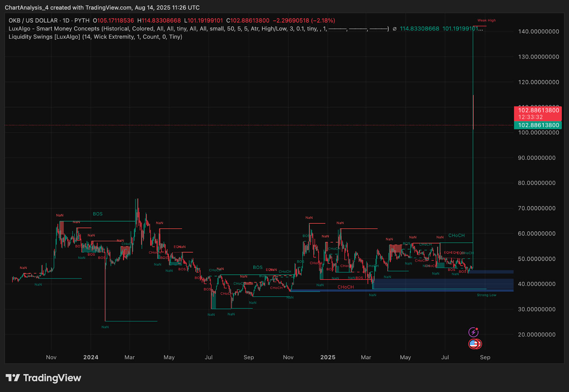This screenshot has height=392, width=569.
Task: Open LuxAlgo Smart Money Concepts indicator legend
Action: click(198, 29)
